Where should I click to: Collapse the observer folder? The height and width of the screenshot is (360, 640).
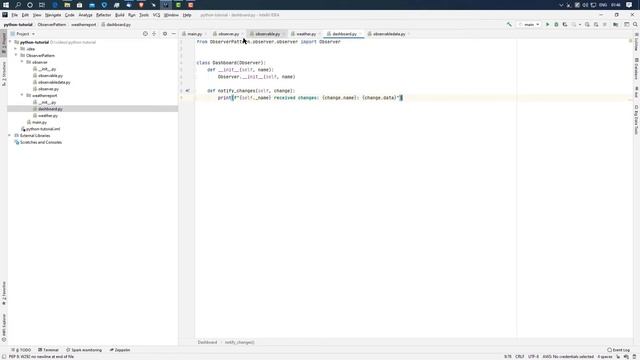[x=22, y=62]
